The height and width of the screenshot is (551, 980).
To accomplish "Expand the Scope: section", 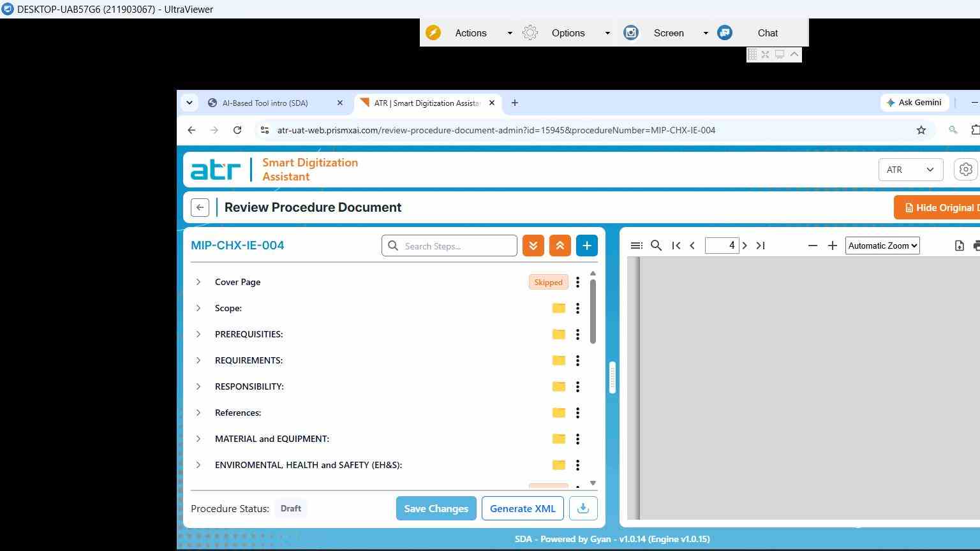I will [198, 308].
